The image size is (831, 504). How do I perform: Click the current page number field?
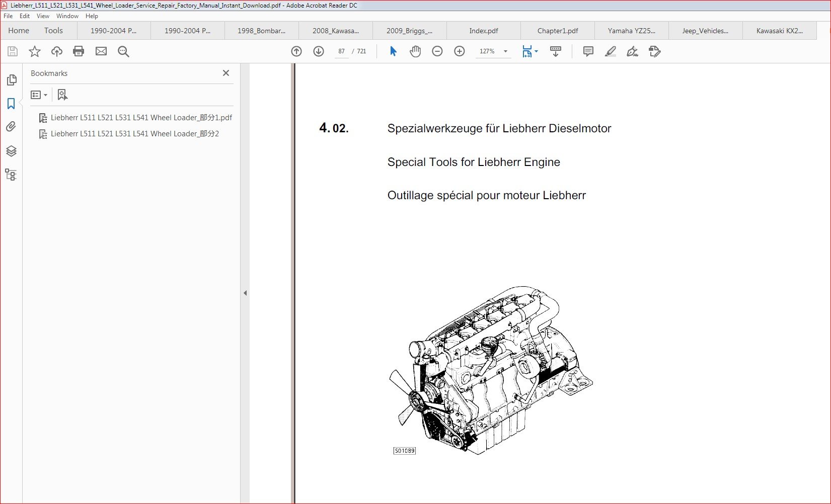pyautogui.click(x=342, y=51)
